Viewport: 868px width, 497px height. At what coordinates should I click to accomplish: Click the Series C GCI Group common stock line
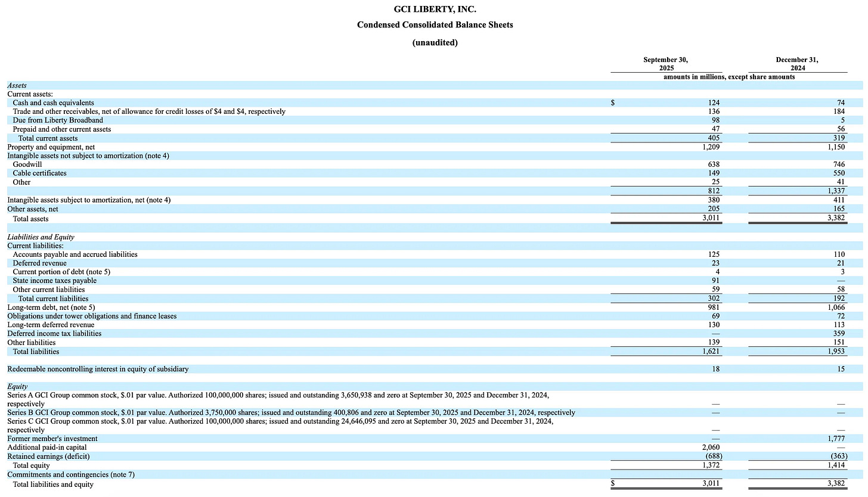pyautogui.click(x=280, y=425)
